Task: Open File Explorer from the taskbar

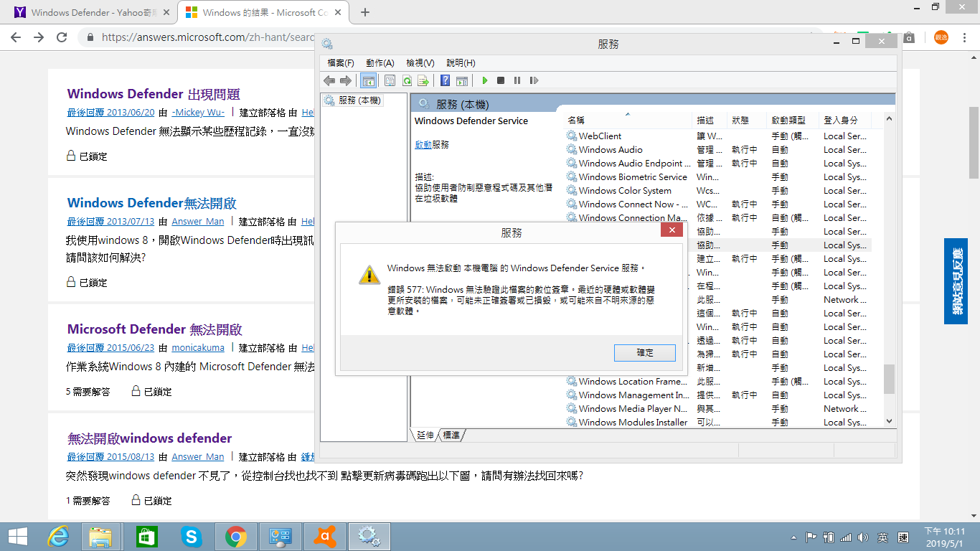Action: [101, 536]
